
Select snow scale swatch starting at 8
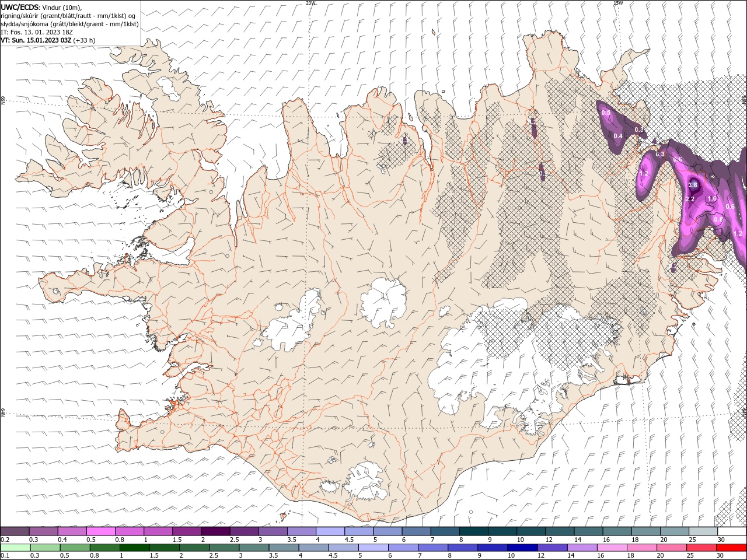[x=474, y=531]
